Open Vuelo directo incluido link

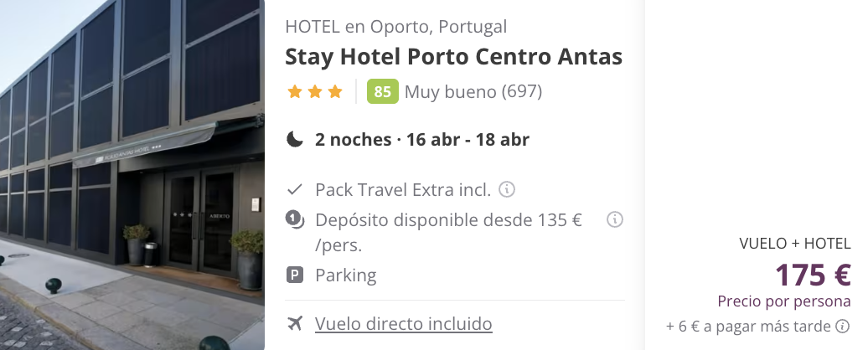pos(404,323)
